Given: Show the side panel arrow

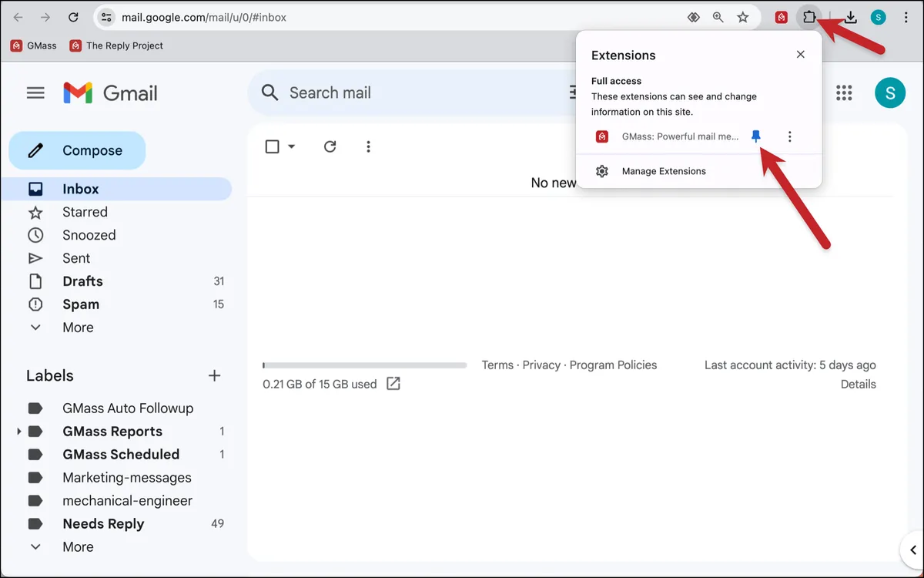Looking at the screenshot, I should click(x=912, y=549).
